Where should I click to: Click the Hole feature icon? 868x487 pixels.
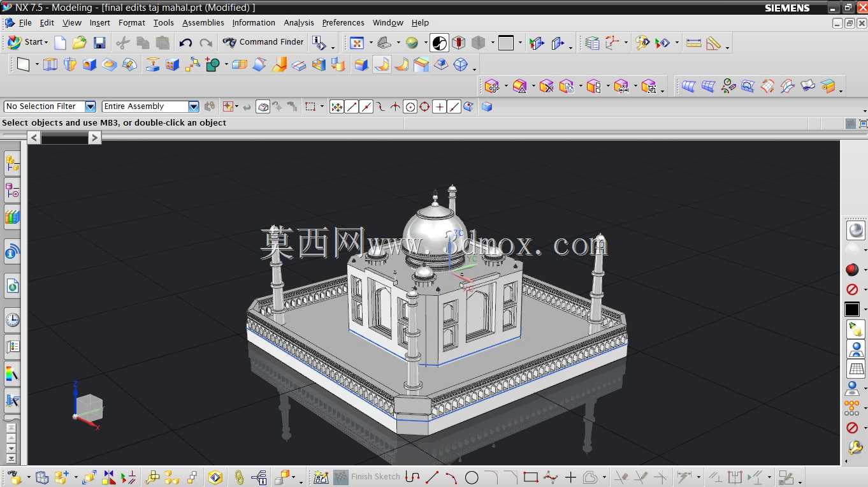(x=90, y=64)
